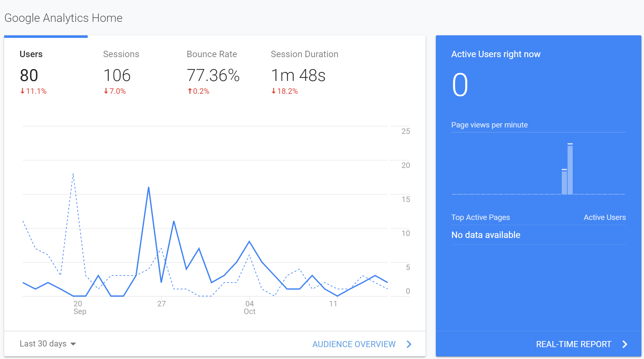This screenshot has height=359, width=644.
Task: Click the '11' date axis label
Action: click(x=333, y=303)
